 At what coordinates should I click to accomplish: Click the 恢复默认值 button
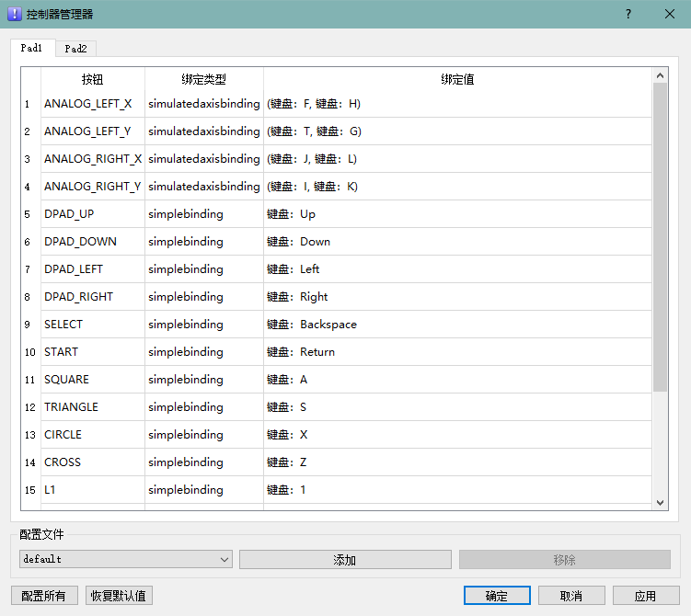tap(119, 596)
